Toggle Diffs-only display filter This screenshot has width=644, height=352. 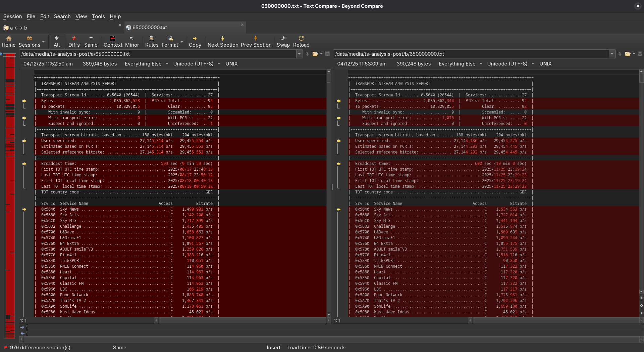tap(74, 41)
